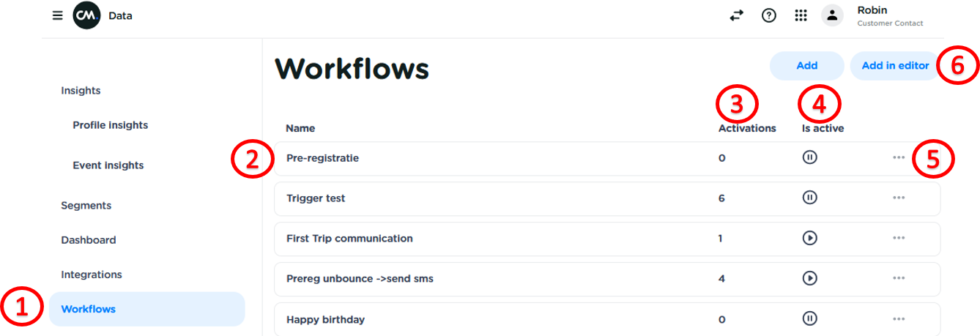Click the Add in editor button
Screen dimensions: 980x336
[x=895, y=66]
